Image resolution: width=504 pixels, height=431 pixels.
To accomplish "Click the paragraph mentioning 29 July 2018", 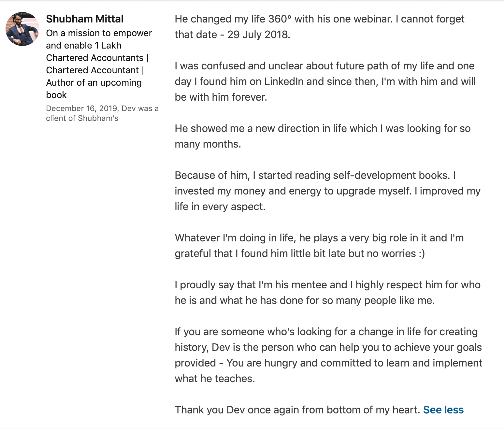I will click(x=320, y=27).
